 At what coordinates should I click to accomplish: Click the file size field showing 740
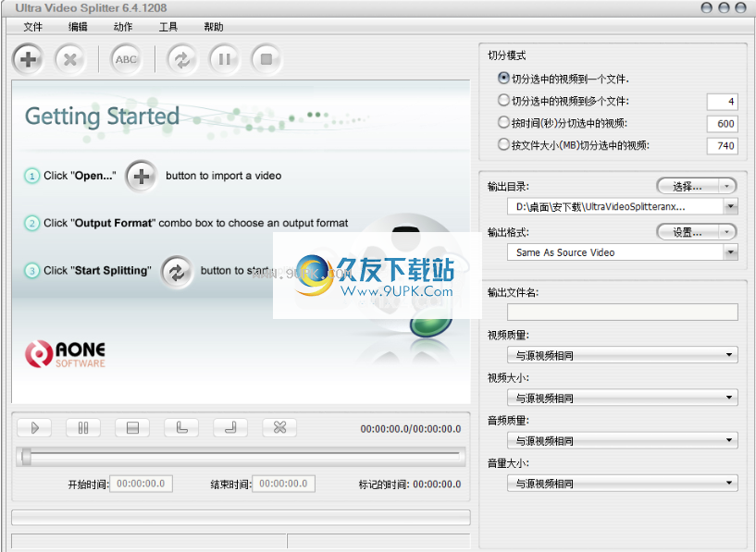point(722,145)
